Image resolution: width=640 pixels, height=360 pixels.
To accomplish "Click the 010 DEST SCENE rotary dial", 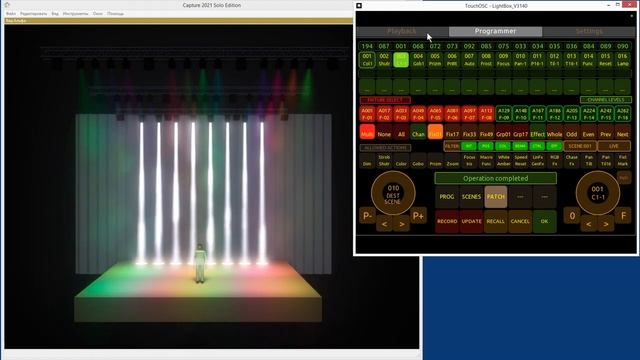I will (x=393, y=193).
